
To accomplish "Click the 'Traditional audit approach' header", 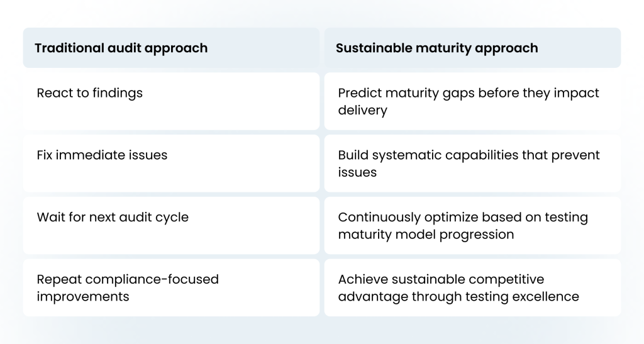I will (171, 48).
